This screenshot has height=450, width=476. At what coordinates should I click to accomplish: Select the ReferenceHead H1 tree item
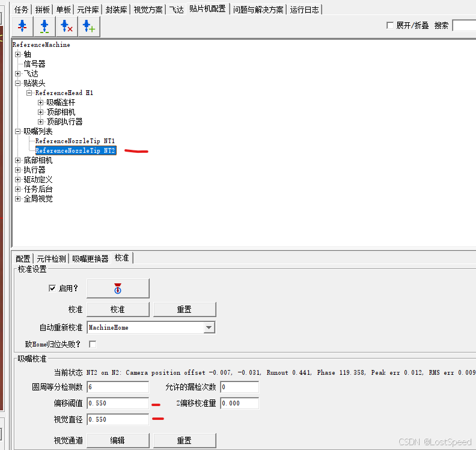pyautogui.click(x=64, y=93)
